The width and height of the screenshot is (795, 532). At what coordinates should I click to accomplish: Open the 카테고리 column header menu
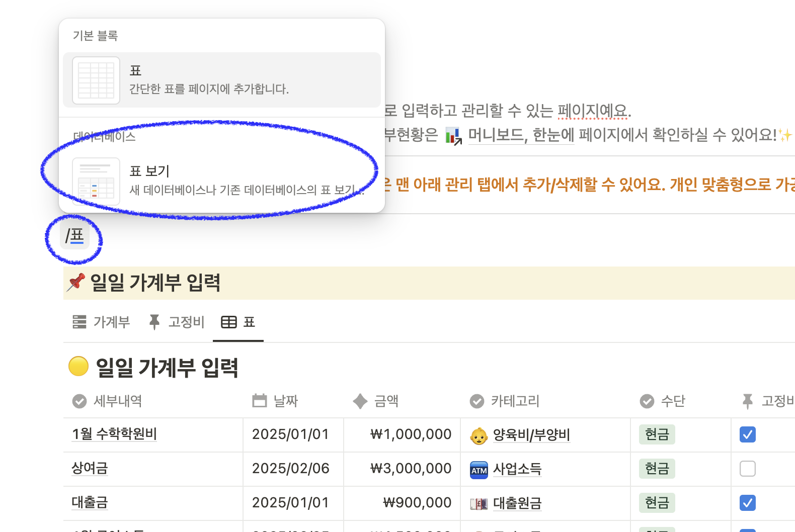[545, 401]
